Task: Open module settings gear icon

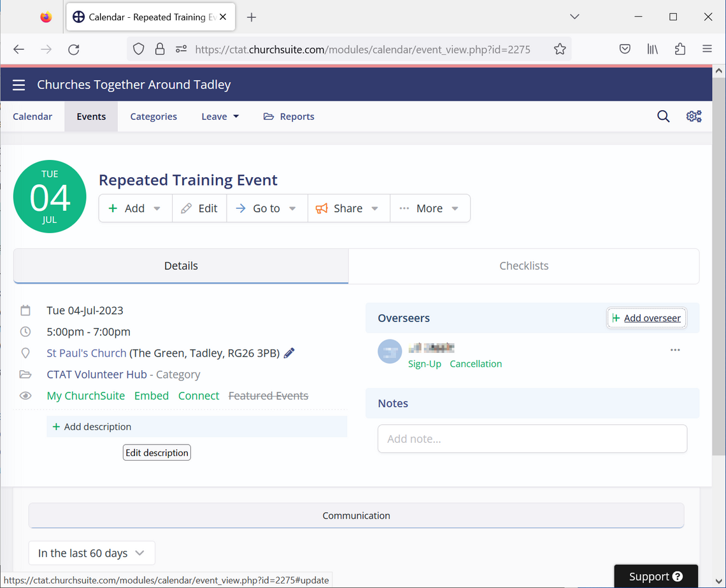Action: (694, 116)
